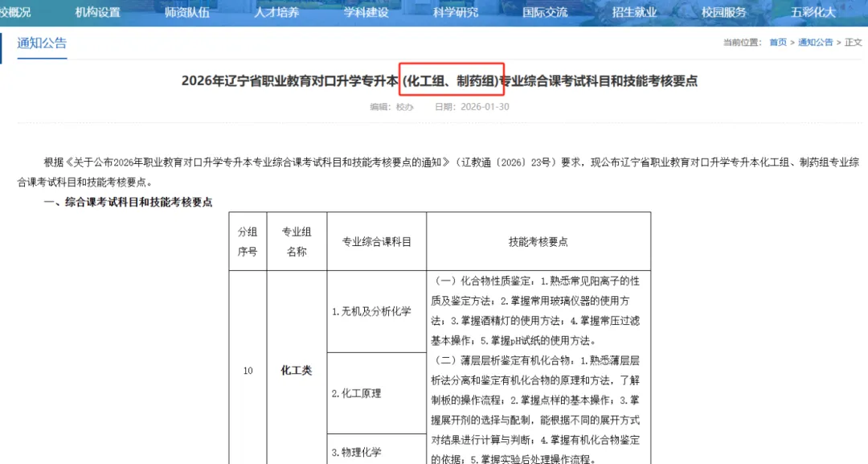Click the （一）化合物性质鉴定 paragraph
Screen dimensions: 868x464
pos(536,310)
